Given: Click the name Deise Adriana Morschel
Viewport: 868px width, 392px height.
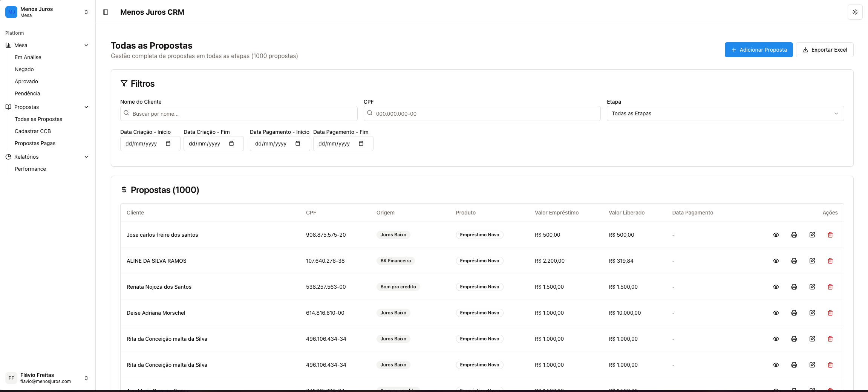Looking at the screenshot, I should [x=156, y=313].
